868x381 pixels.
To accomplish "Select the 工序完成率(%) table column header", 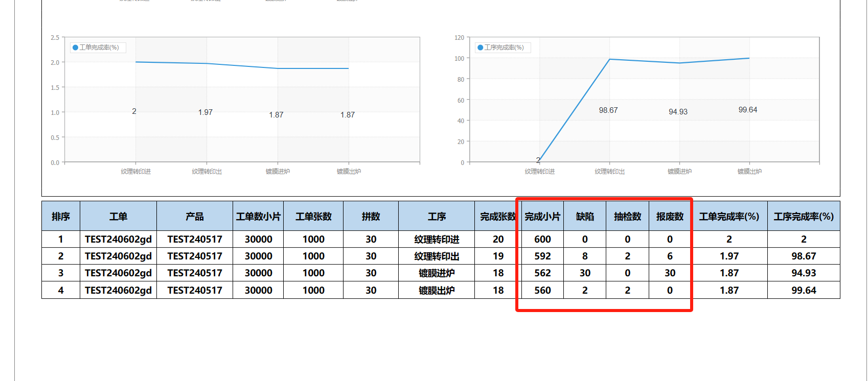I will point(804,217).
